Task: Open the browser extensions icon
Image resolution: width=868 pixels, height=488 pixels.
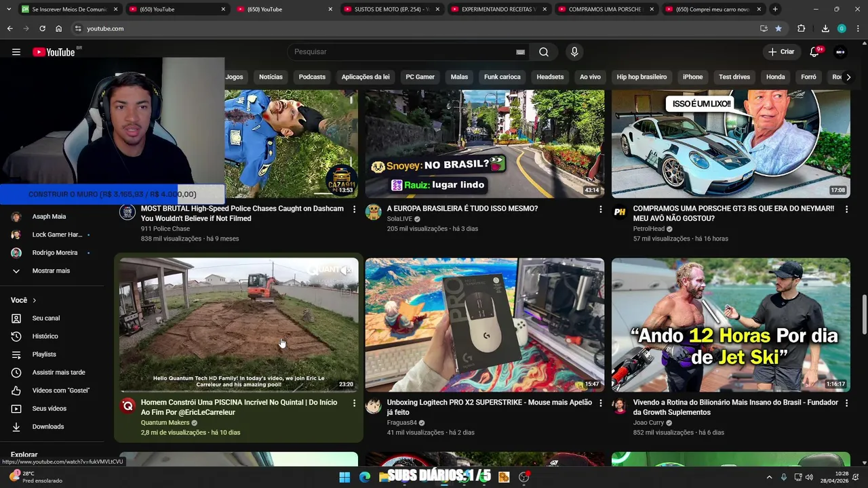Action: pyautogui.click(x=802, y=28)
